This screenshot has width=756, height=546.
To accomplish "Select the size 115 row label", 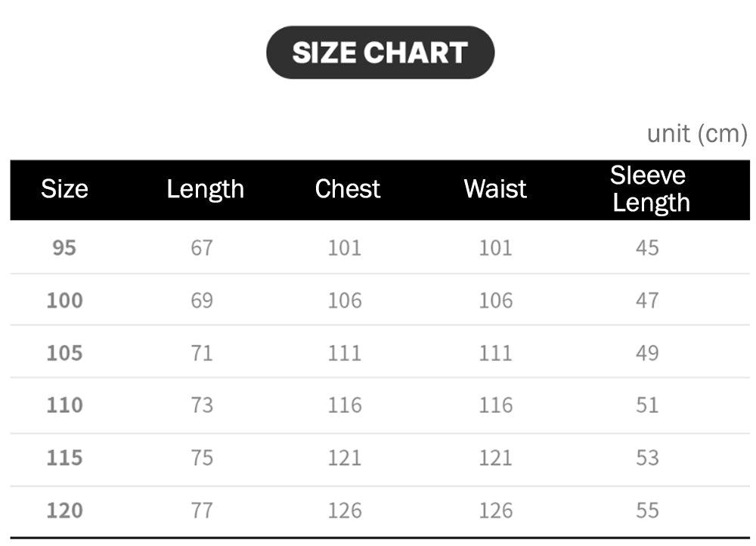I will [x=64, y=458].
